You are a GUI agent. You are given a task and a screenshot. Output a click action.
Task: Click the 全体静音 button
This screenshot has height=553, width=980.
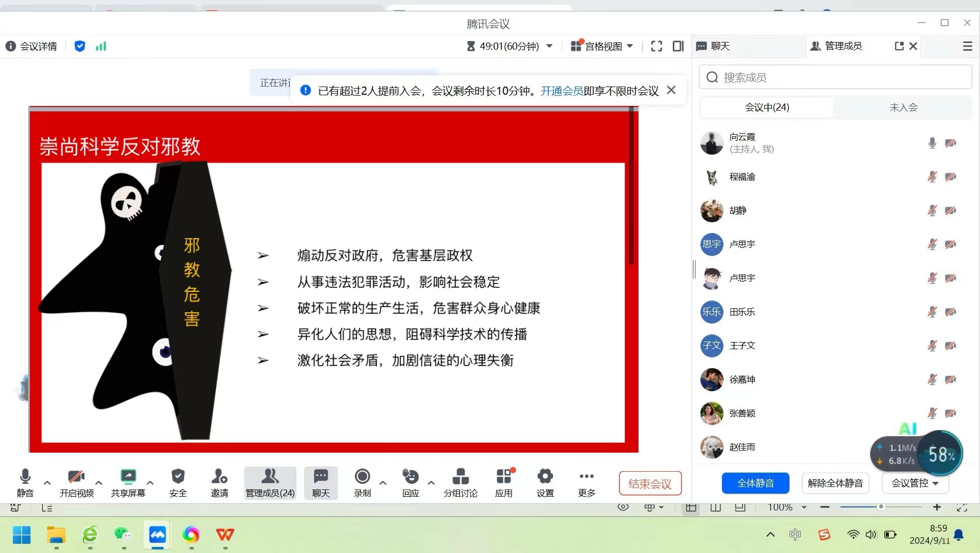point(755,483)
